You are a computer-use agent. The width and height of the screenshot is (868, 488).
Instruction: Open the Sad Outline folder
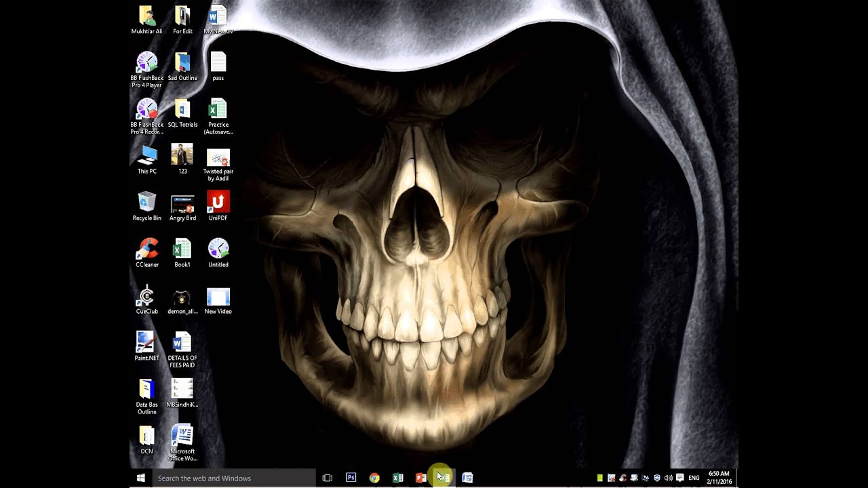(182, 66)
